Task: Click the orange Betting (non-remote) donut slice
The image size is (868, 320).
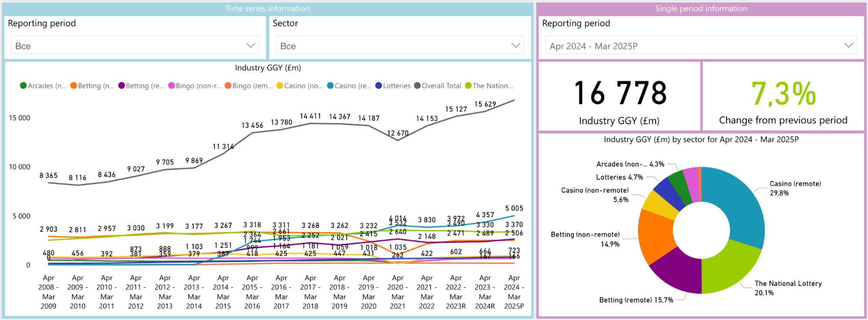Action: point(656,237)
